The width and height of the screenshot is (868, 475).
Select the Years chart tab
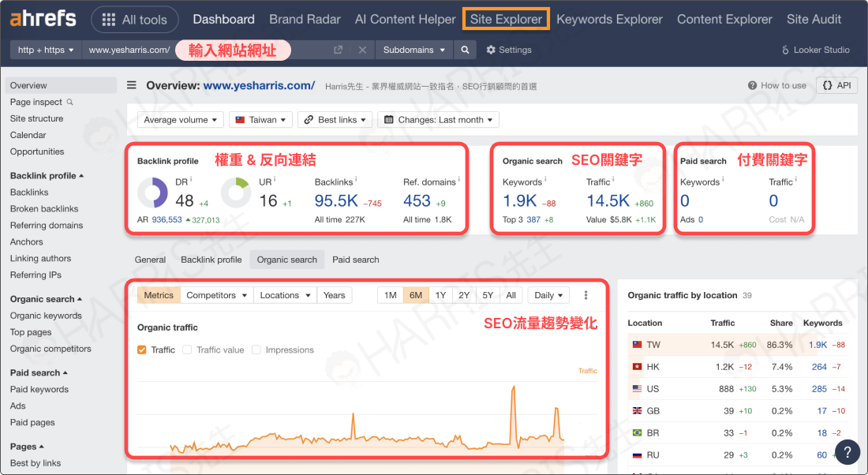[x=335, y=295]
